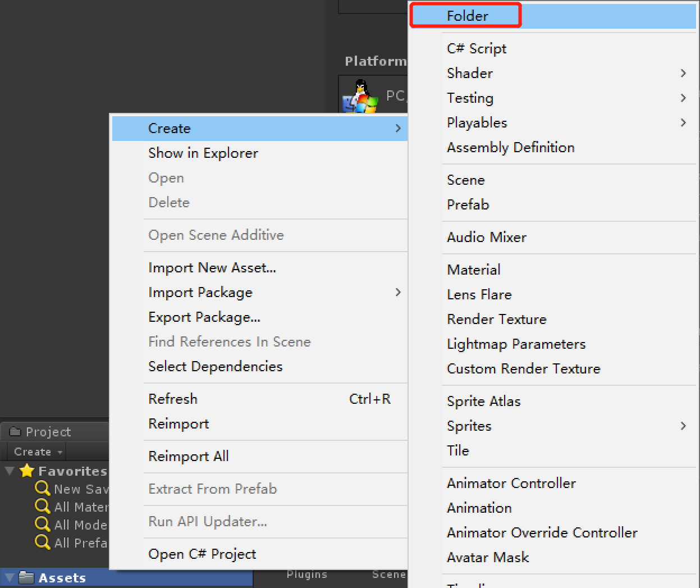700x588 pixels.
Task: Expand the Sprites submenu arrow
Action: 683,426
